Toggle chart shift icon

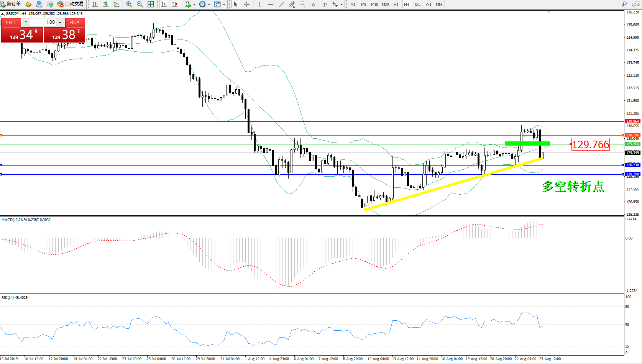[175, 4]
